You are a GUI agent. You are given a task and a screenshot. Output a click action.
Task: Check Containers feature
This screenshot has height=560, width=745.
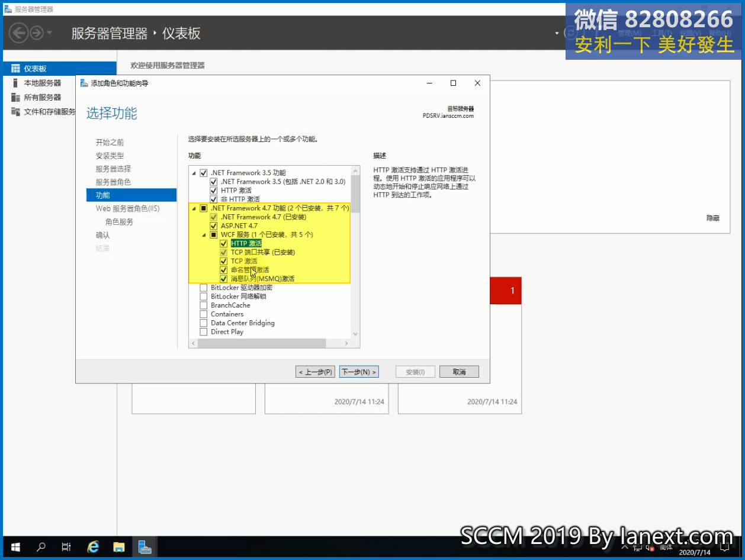point(204,314)
